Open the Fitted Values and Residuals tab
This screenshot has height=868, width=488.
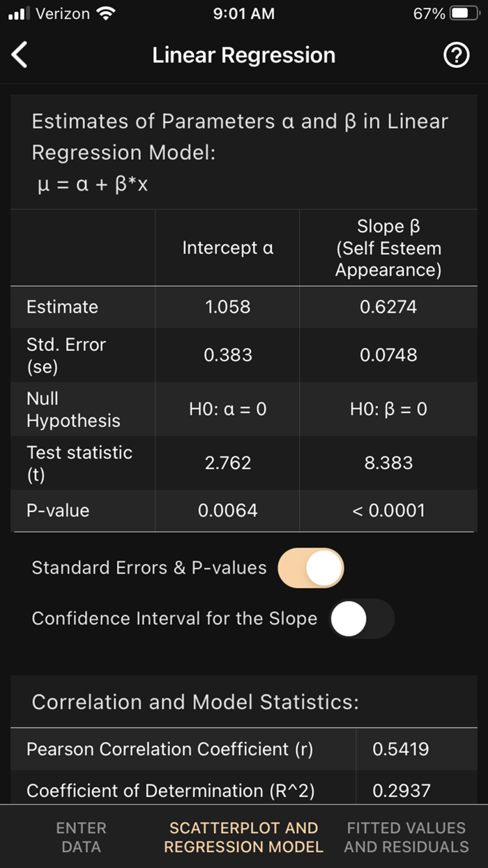coord(405,837)
